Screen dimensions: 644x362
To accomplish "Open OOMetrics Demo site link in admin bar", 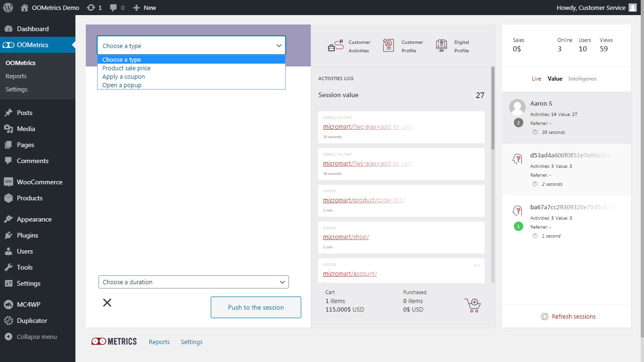I will [50, 8].
